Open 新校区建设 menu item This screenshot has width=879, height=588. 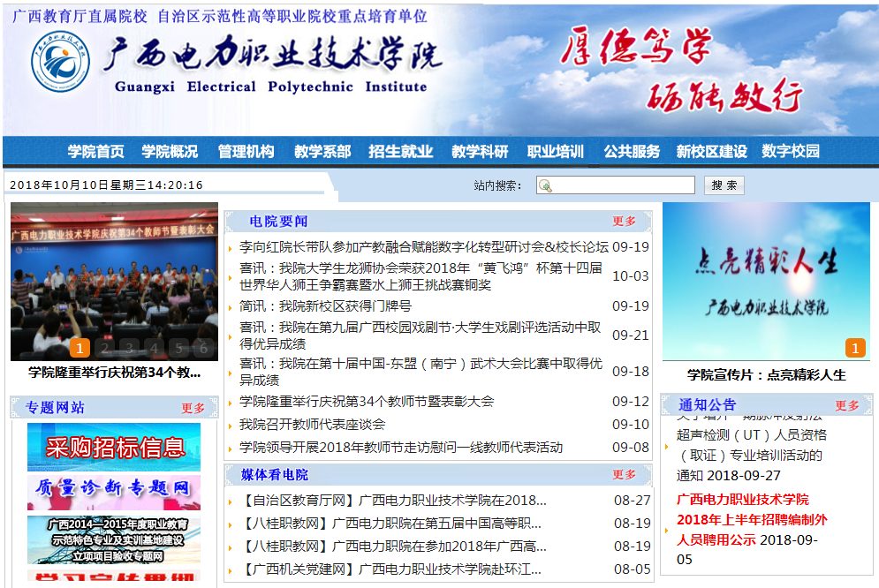click(x=711, y=151)
